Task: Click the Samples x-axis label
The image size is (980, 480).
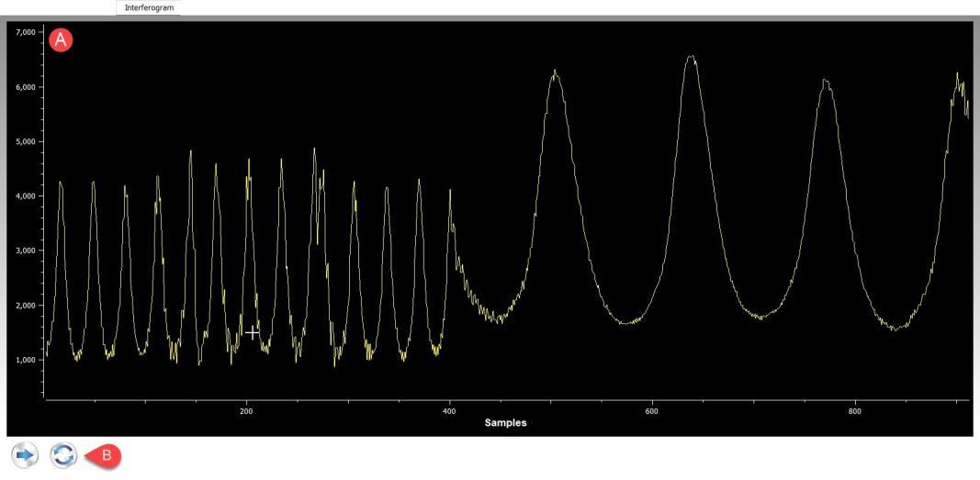Action: (x=505, y=423)
